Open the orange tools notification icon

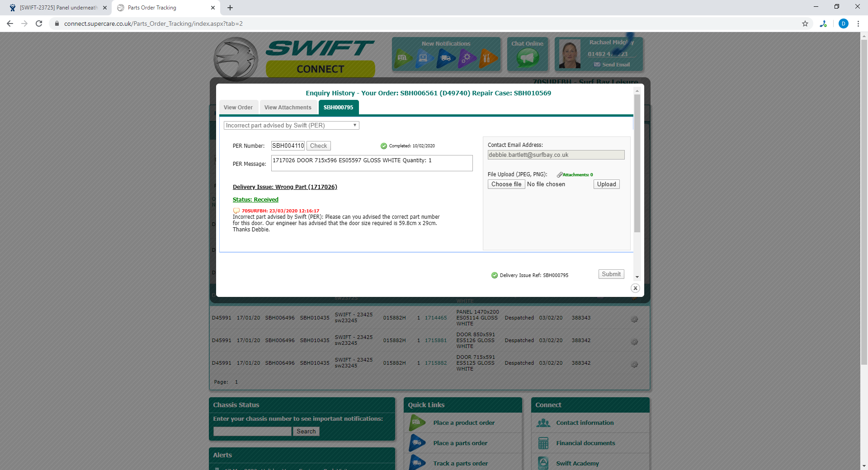pos(488,58)
